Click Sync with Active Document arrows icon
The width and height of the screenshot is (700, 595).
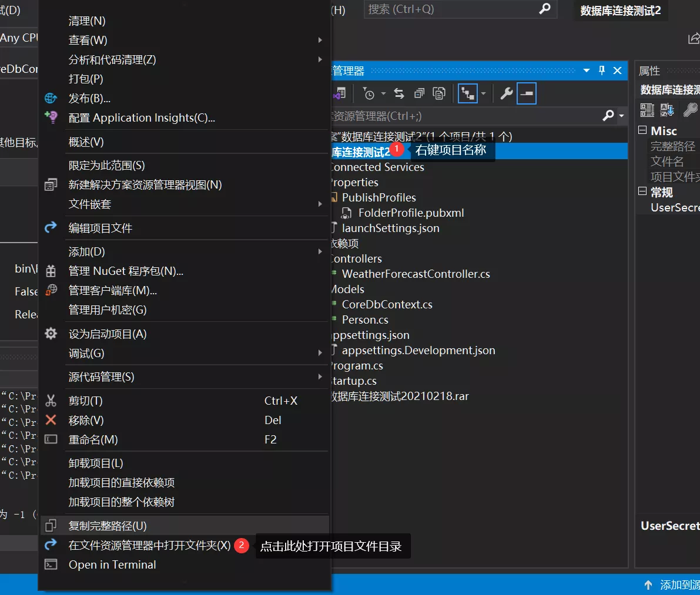coord(399,93)
